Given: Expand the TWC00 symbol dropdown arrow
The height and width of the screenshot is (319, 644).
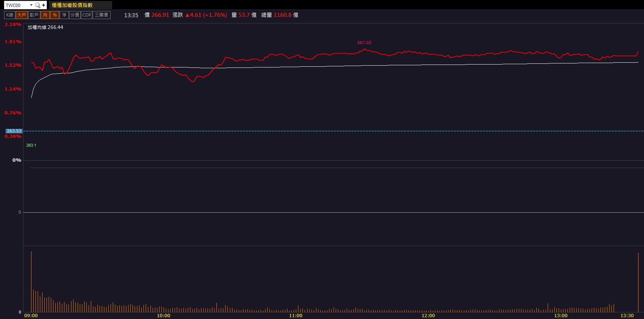Looking at the screenshot, I should pyautogui.click(x=31, y=5).
